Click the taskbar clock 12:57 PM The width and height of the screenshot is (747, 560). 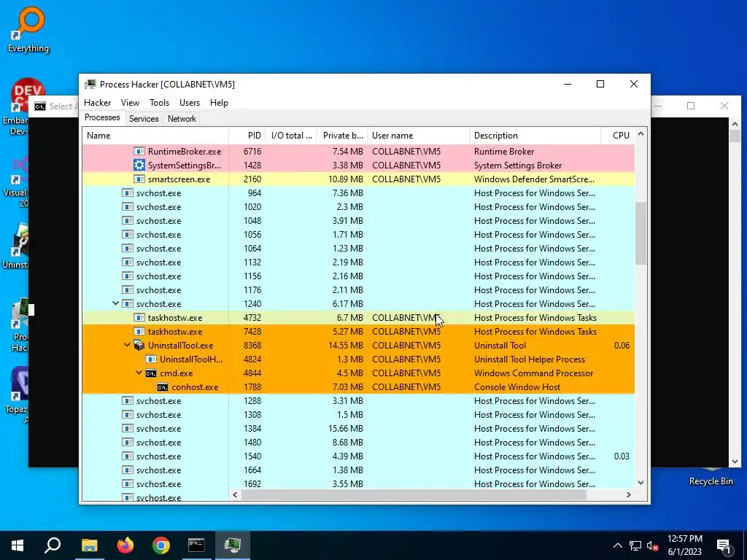coord(684,545)
